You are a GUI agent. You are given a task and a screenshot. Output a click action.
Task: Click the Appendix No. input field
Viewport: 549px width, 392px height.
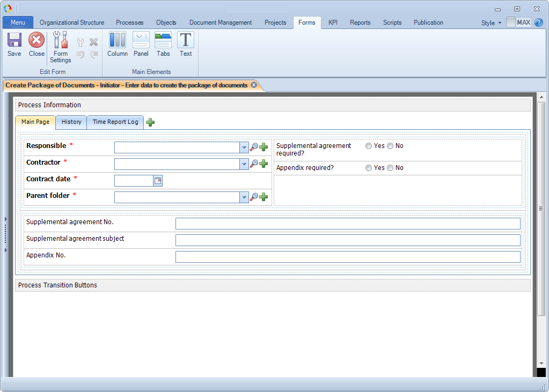click(x=348, y=257)
